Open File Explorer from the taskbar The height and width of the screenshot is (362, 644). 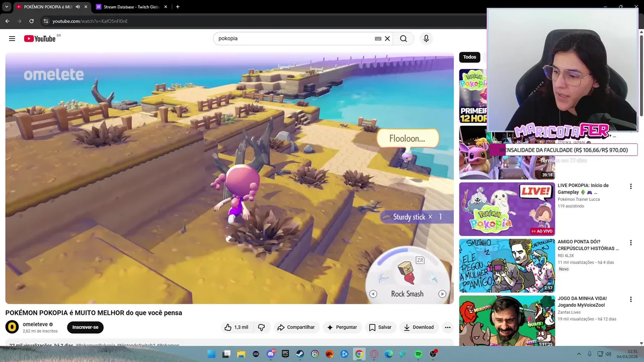pos(241,354)
